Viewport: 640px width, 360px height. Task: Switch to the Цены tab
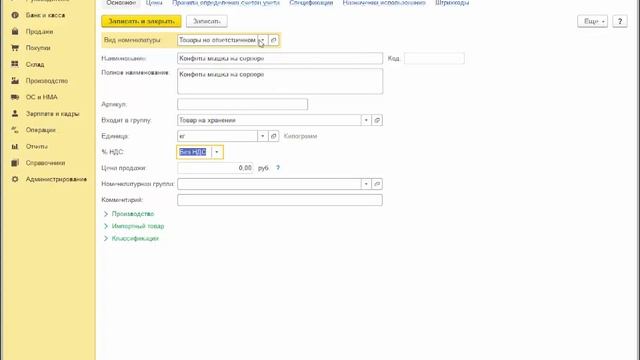tap(154, 3)
